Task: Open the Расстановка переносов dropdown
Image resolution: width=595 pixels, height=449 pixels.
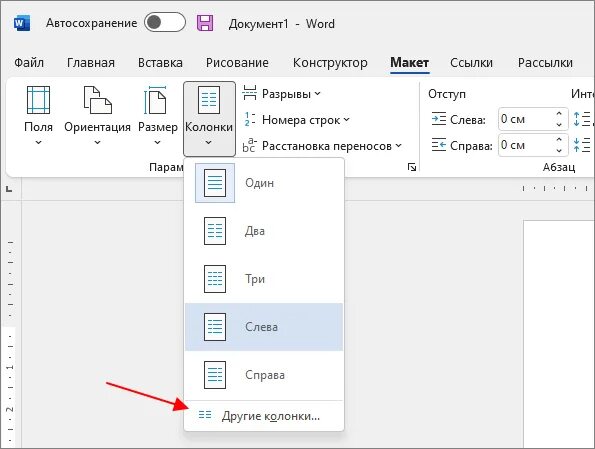Action: coord(322,146)
